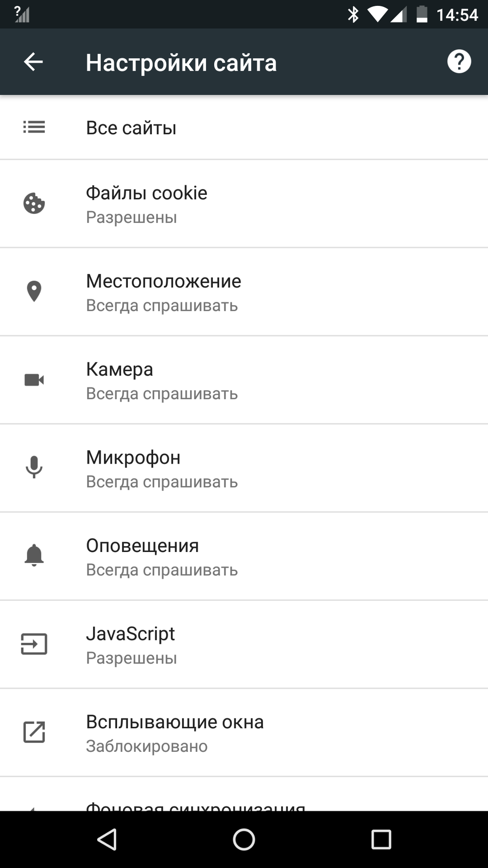
Task: Tap the microphone icon
Action: (34, 467)
